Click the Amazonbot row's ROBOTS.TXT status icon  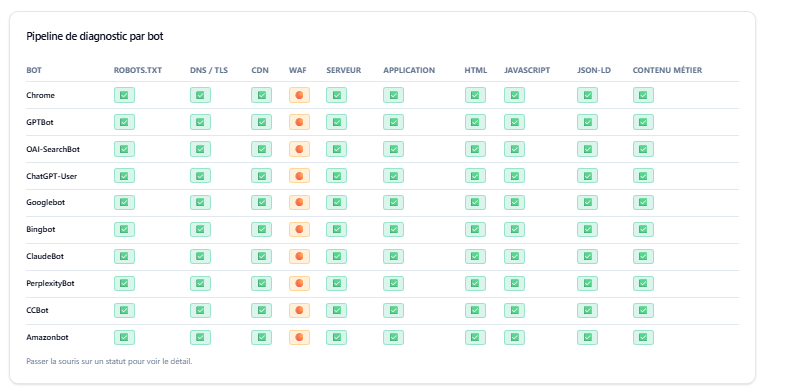(x=124, y=337)
